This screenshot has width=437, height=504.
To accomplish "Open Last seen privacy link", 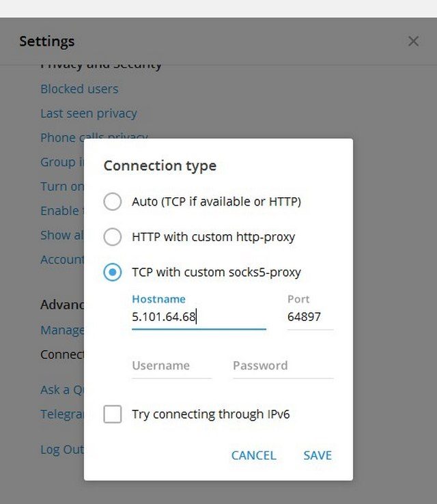I will [89, 113].
